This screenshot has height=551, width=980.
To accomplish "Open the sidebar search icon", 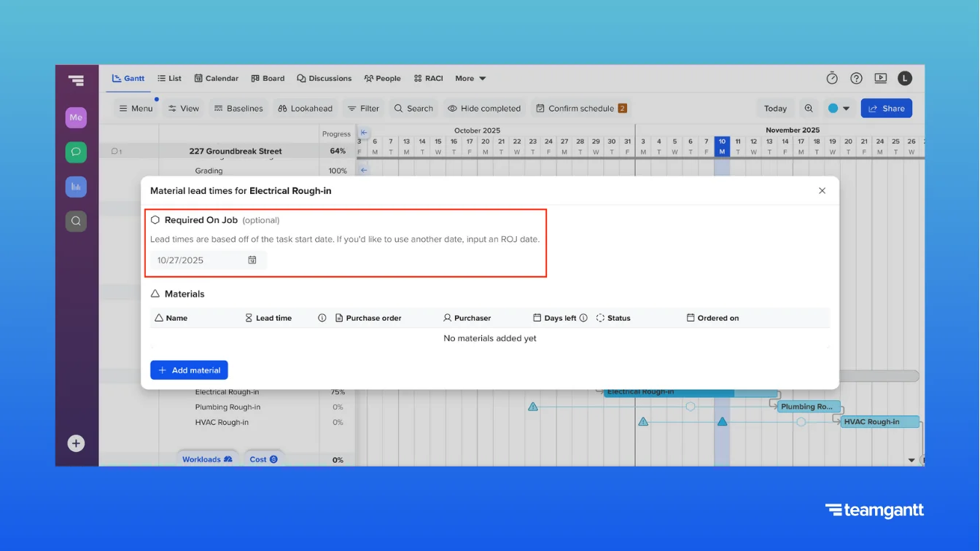I will coord(76,221).
